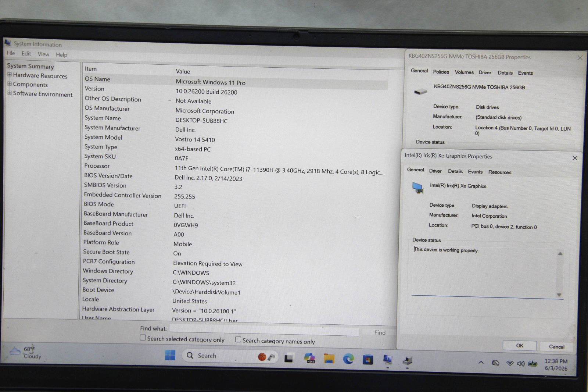Launch Microsoft Edge from taskbar
Screen dimensions: 588x392
(x=348, y=359)
